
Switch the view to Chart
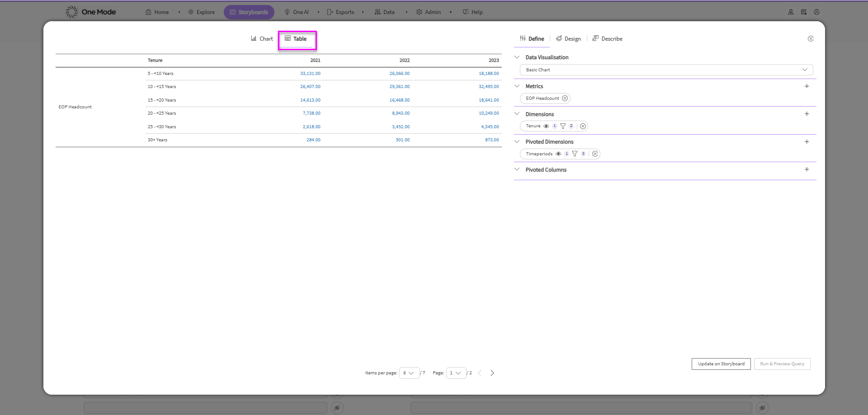262,39
